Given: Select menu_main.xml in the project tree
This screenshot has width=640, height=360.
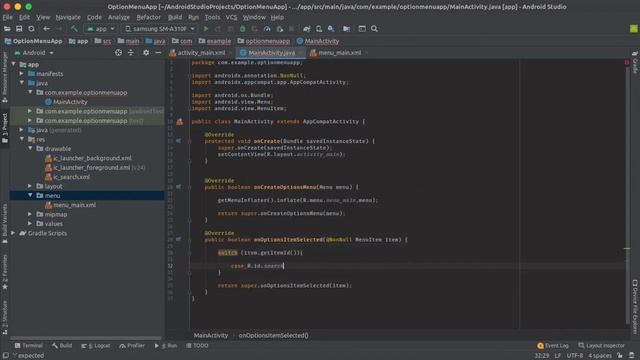Looking at the screenshot, I should (x=75, y=205).
